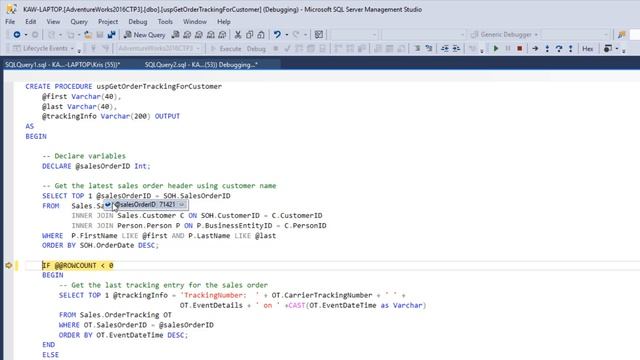Click the '-- Declare variables' comment
This screenshot has height=360, width=640.
[x=84, y=156]
